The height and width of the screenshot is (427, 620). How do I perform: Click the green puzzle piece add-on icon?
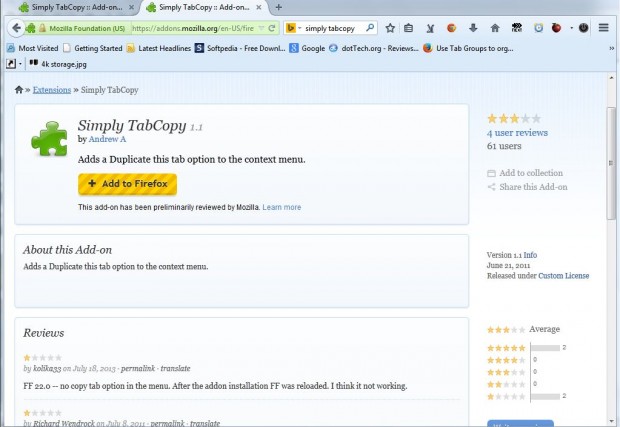coord(49,138)
